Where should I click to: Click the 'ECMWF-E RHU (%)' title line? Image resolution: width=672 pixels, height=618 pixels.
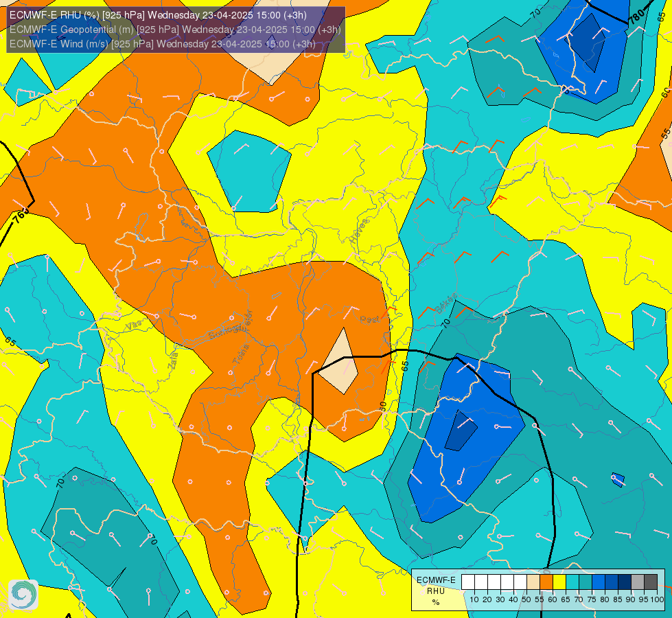[158, 15]
